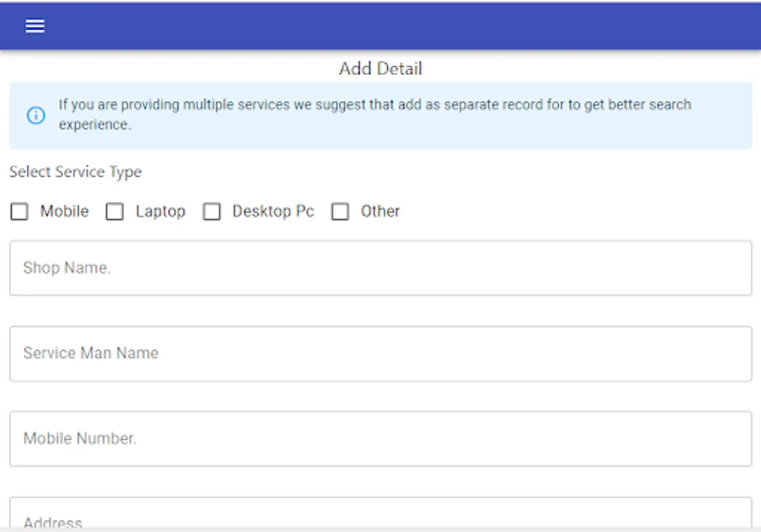Tick the Mobile service checkbox

(x=20, y=212)
